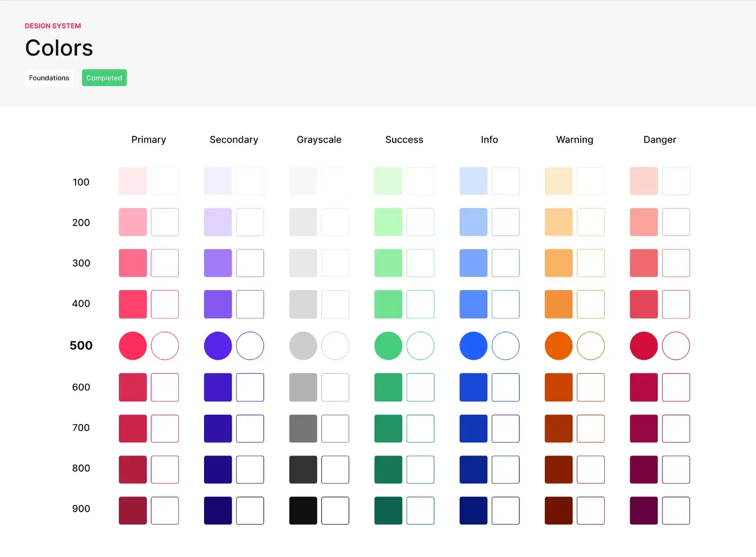Pick the filled Danger 500 red circle

pos(644,346)
